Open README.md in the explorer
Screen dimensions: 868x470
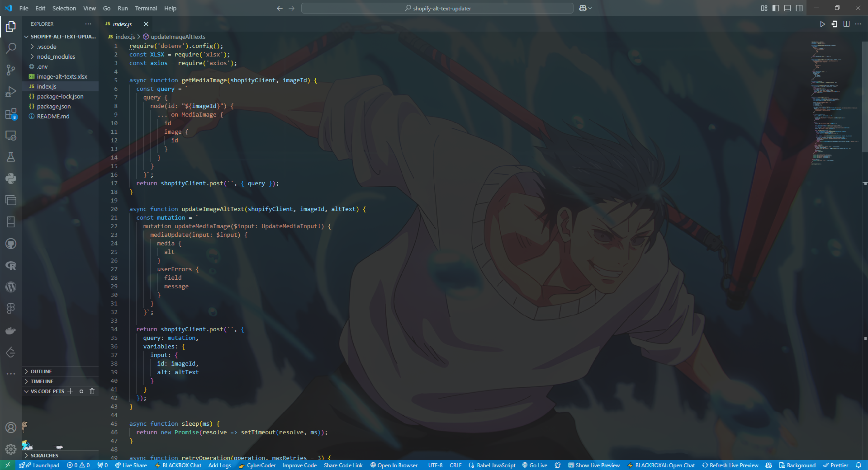[60, 116]
